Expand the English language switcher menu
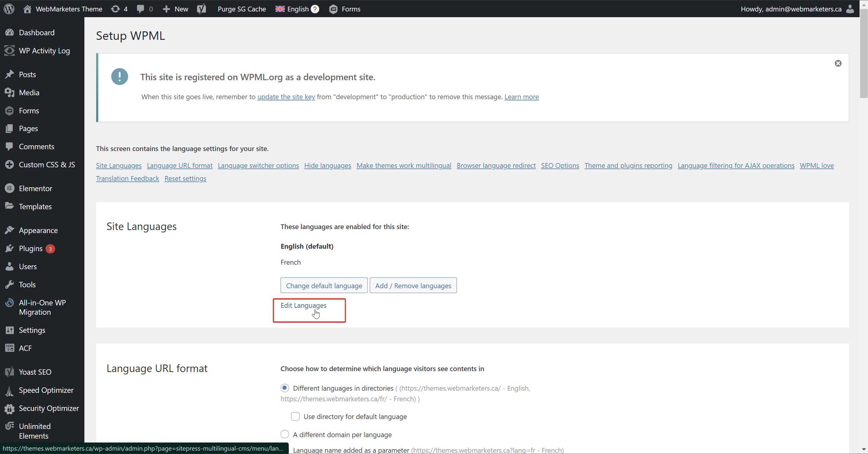This screenshot has height=454, width=868. click(292, 9)
